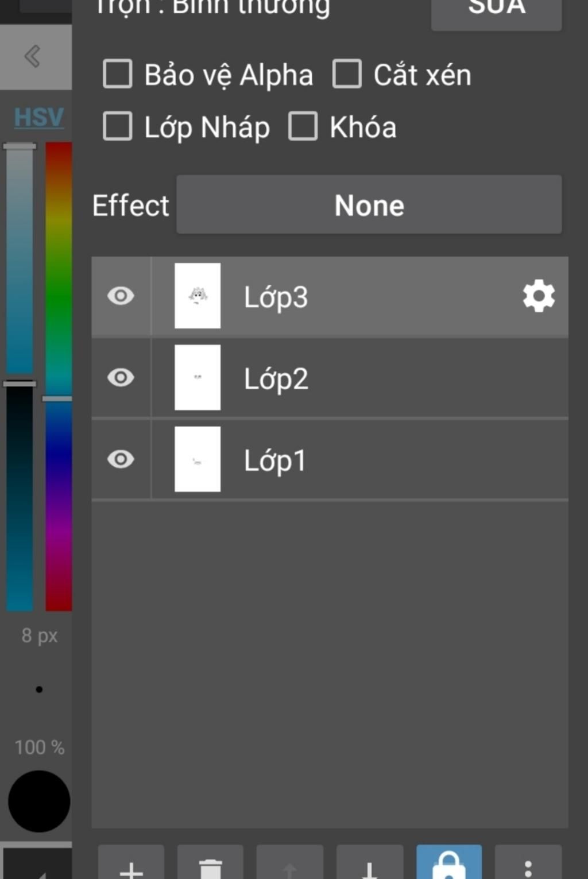Viewport: 588px width, 879px height.
Task: Move layer up with arrow icon
Action: pos(289,862)
